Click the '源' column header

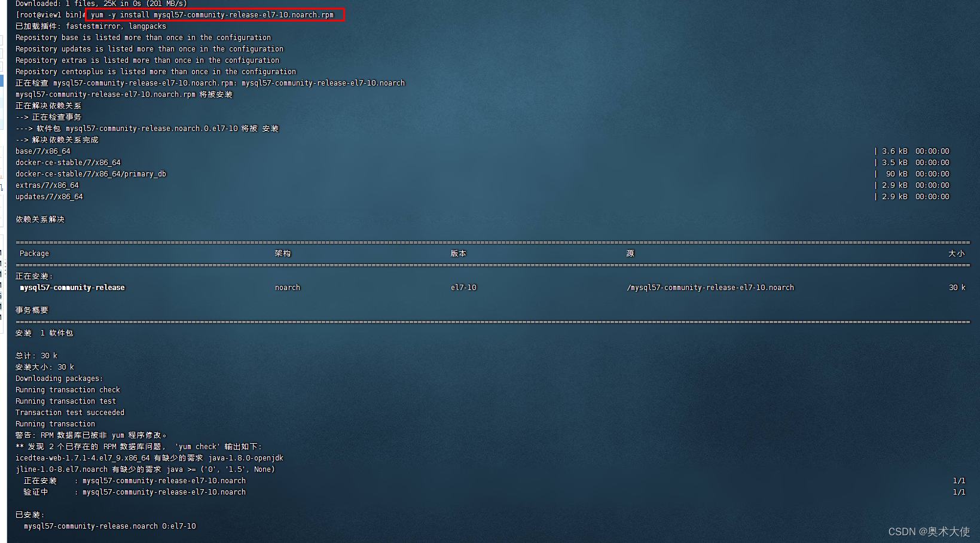[630, 254]
